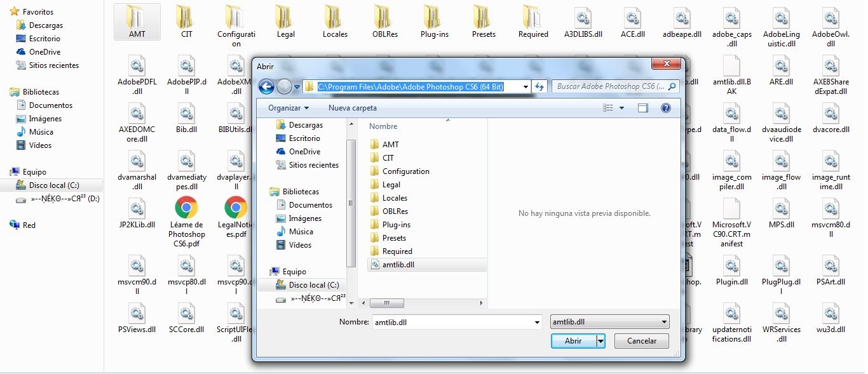Toggle the preview pane in Abrir dialog

[643, 108]
